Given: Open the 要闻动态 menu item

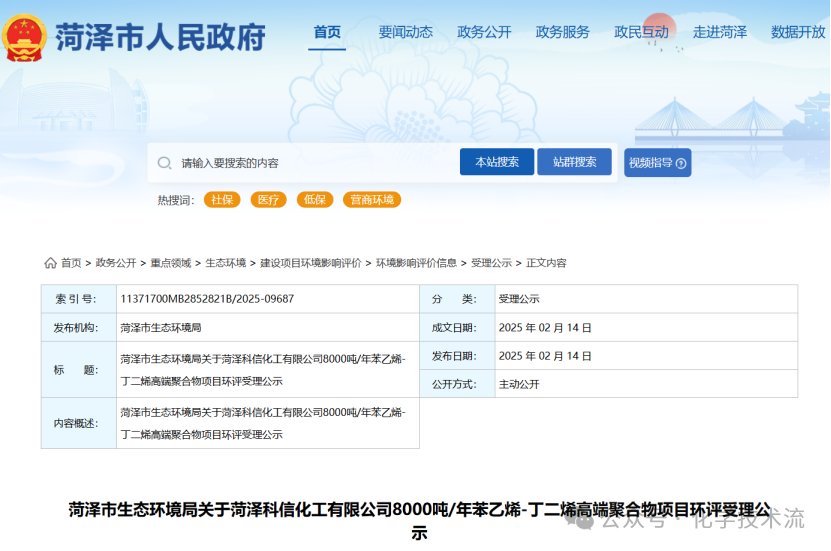Looking at the screenshot, I should (405, 32).
